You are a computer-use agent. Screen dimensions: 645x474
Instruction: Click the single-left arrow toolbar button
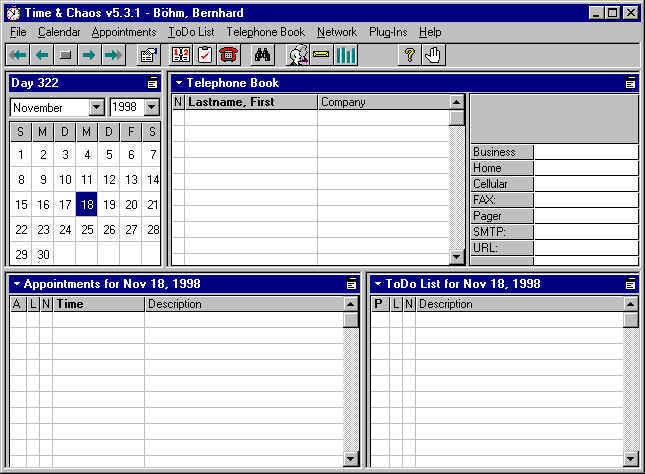point(42,55)
